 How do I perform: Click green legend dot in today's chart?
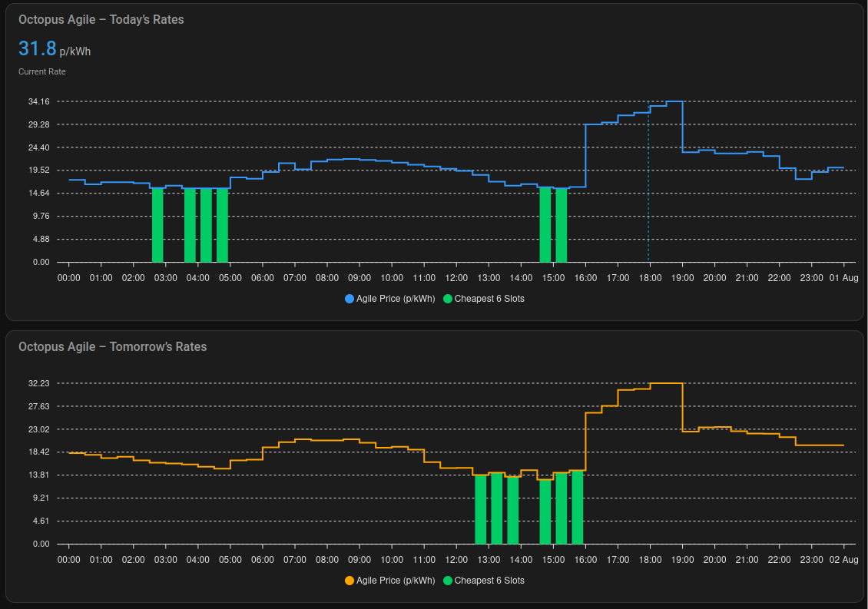[448, 299]
